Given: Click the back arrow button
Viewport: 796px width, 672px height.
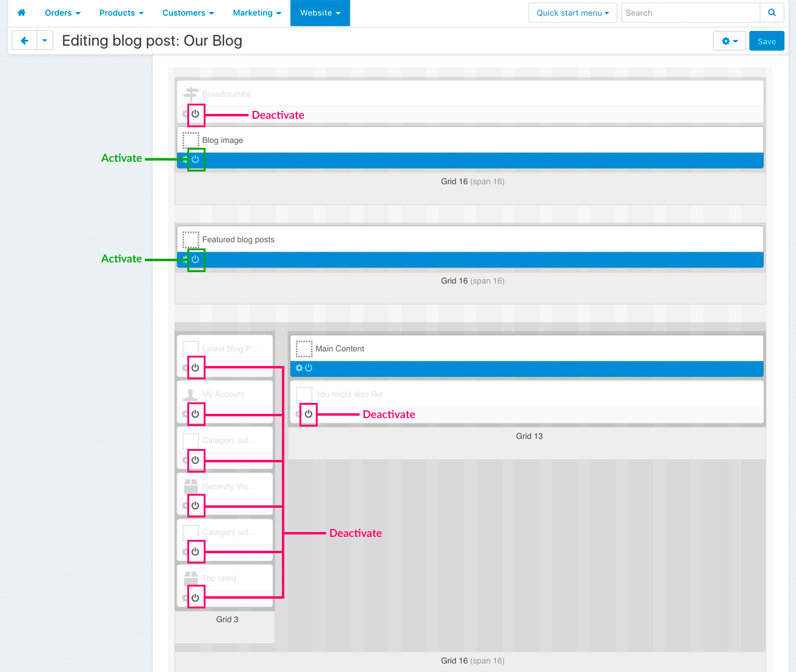Looking at the screenshot, I should tap(24, 41).
